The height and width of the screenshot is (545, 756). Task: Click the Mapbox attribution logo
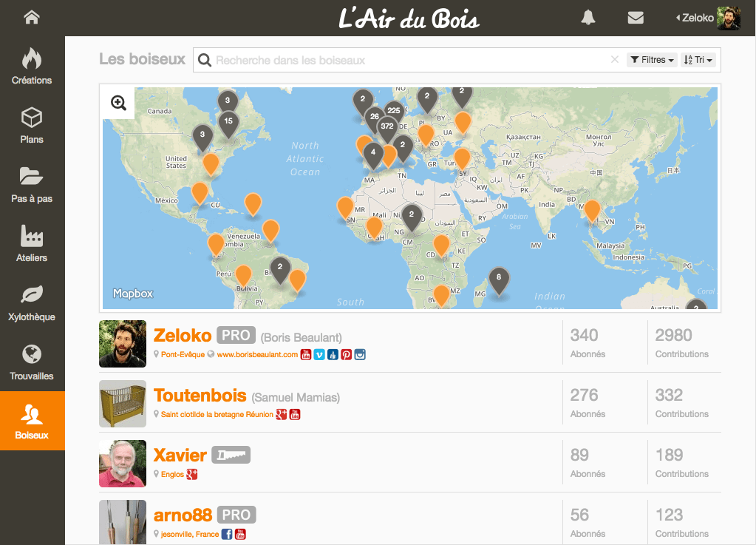[132, 294]
